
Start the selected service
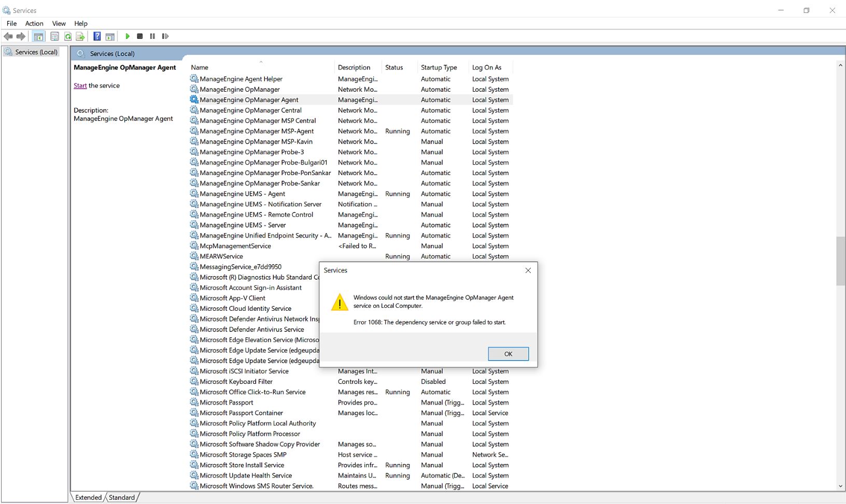[x=128, y=36]
